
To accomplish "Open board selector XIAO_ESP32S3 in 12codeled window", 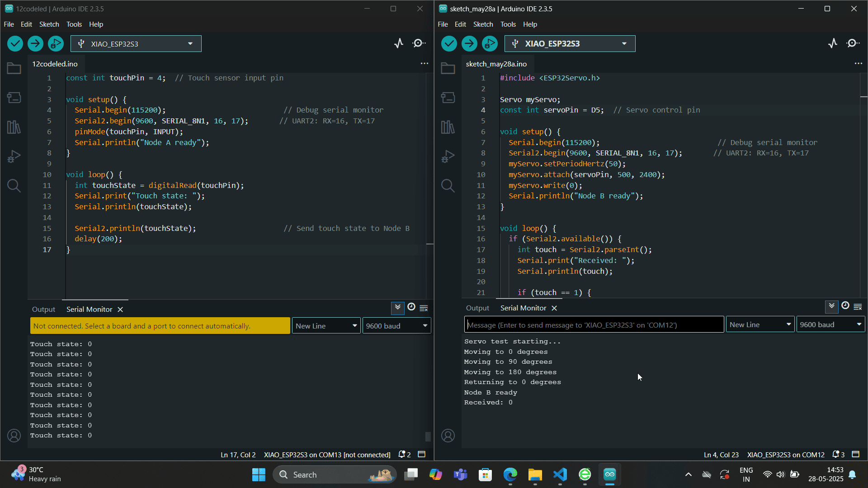I will (x=136, y=44).
